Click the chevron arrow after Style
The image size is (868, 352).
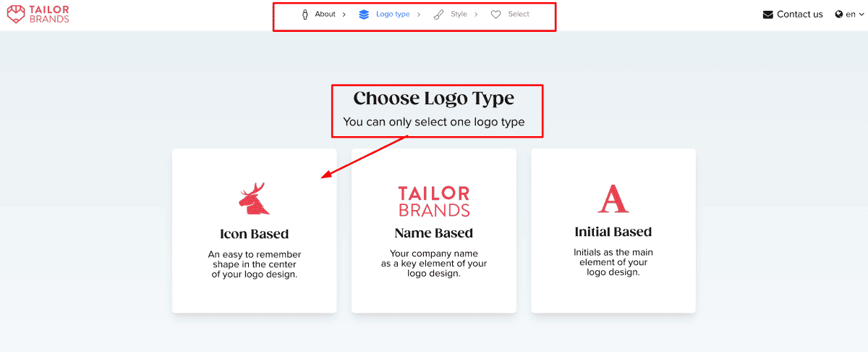pos(476,14)
